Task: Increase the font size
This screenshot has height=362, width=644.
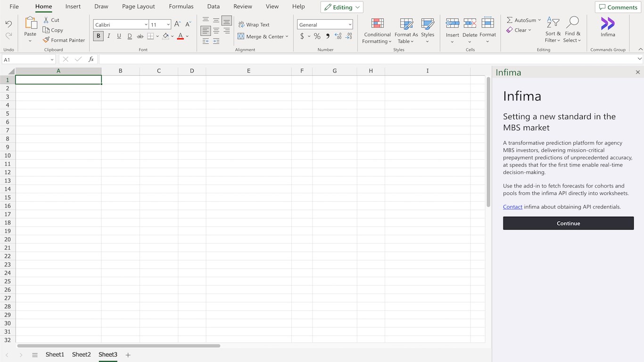Action: pos(177,24)
